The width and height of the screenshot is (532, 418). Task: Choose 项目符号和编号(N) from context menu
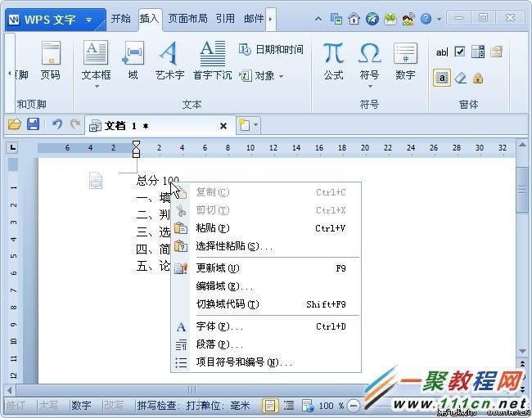pos(266,362)
